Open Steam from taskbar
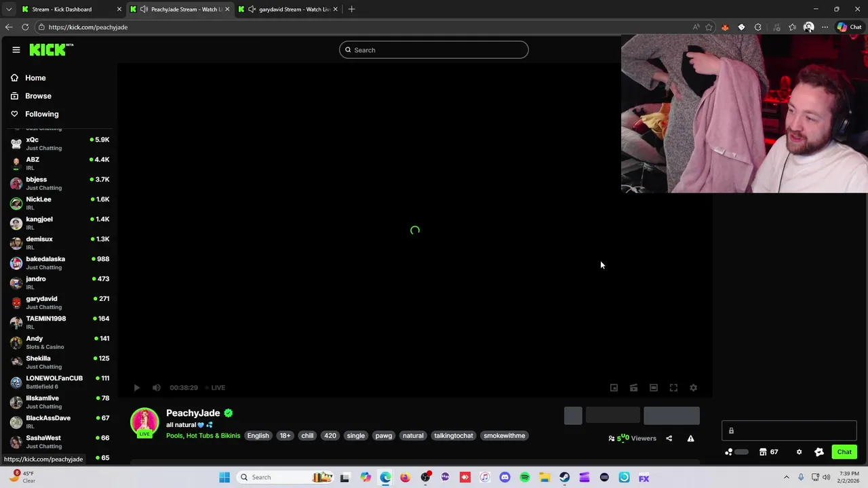 coord(564,477)
